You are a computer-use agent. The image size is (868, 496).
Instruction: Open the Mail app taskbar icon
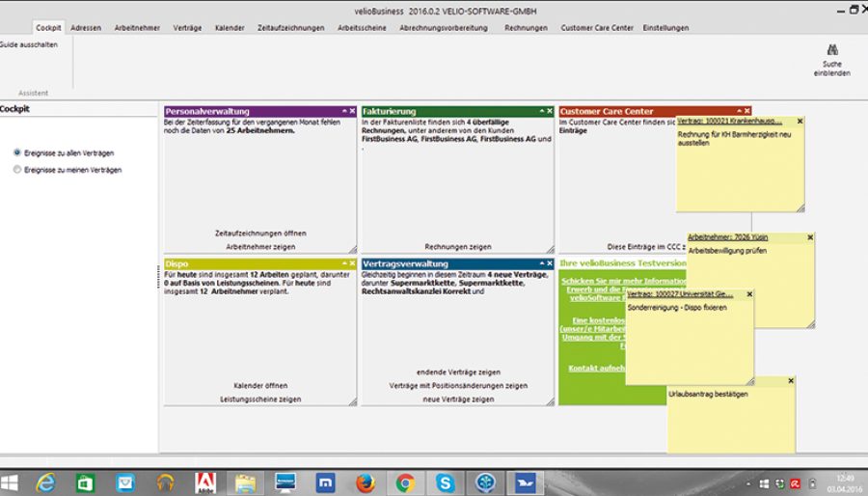pyautogui.click(x=125, y=483)
